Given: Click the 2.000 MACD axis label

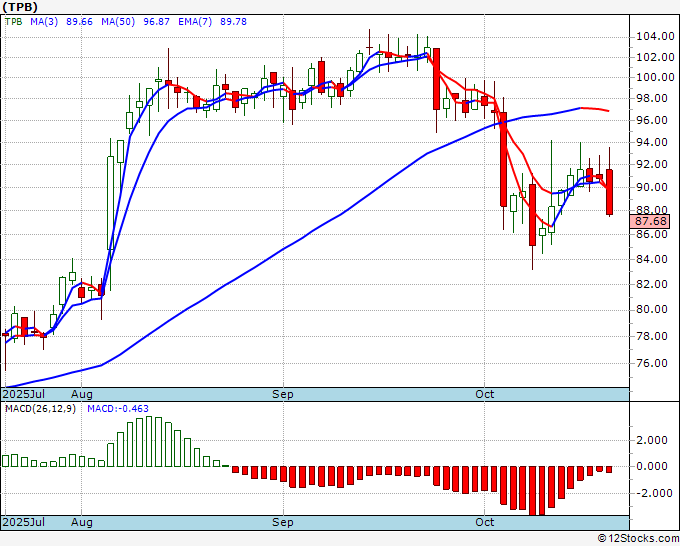Looking at the screenshot, I should coord(652,440).
